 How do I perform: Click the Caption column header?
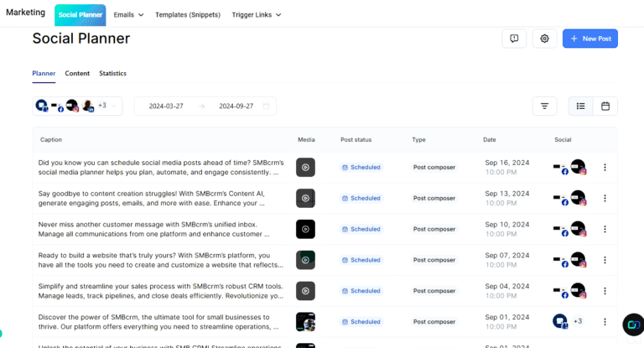[51, 140]
